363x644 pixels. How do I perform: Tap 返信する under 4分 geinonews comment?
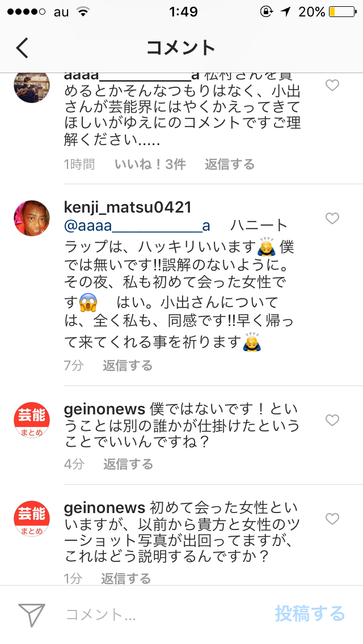click(x=128, y=464)
